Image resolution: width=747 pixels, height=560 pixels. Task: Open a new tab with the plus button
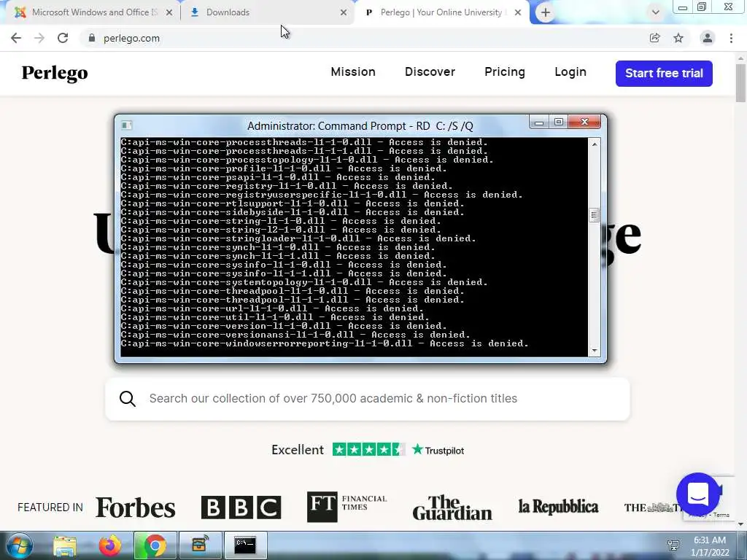pos(546,12)
